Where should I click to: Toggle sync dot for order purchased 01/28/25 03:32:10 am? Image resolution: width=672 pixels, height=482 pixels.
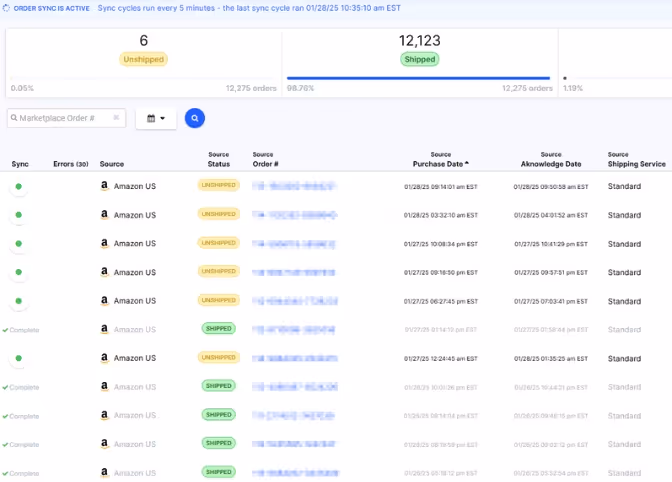tap(18, 215)
